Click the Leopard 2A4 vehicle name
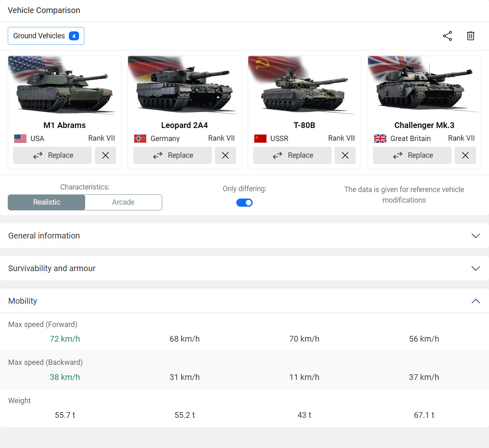This screenshot has width=489, height=448. [185, 125]
